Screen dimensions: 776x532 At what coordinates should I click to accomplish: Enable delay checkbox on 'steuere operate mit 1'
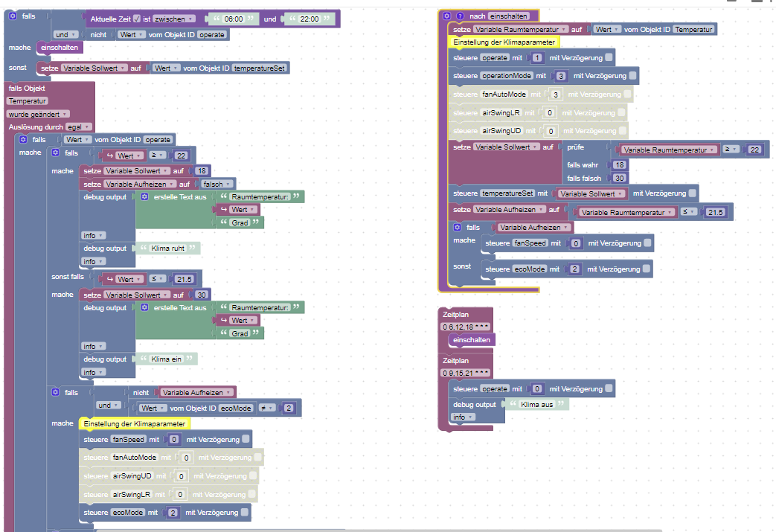(609, 57)
